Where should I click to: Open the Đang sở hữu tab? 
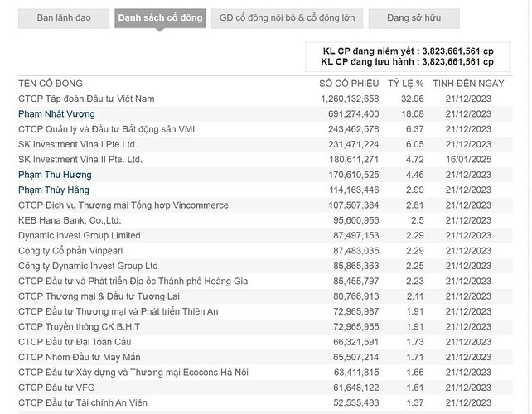pos(413,18)
